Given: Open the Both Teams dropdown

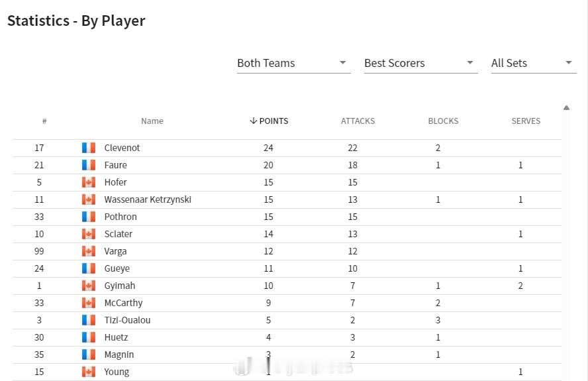Looking at the screenshot, I should coord(293,63).
